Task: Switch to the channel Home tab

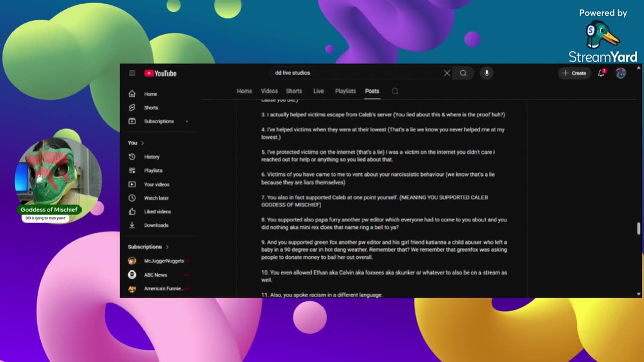Action: click(245, 91)
